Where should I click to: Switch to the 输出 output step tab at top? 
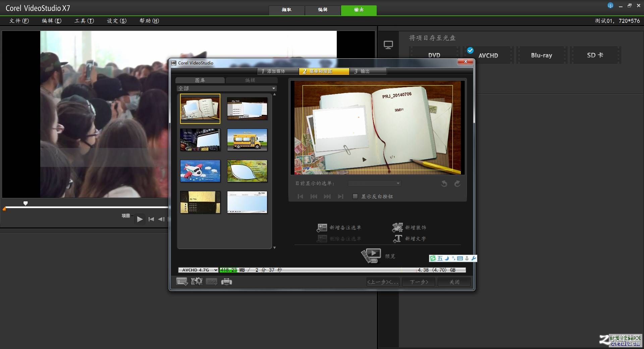point(359,10)
